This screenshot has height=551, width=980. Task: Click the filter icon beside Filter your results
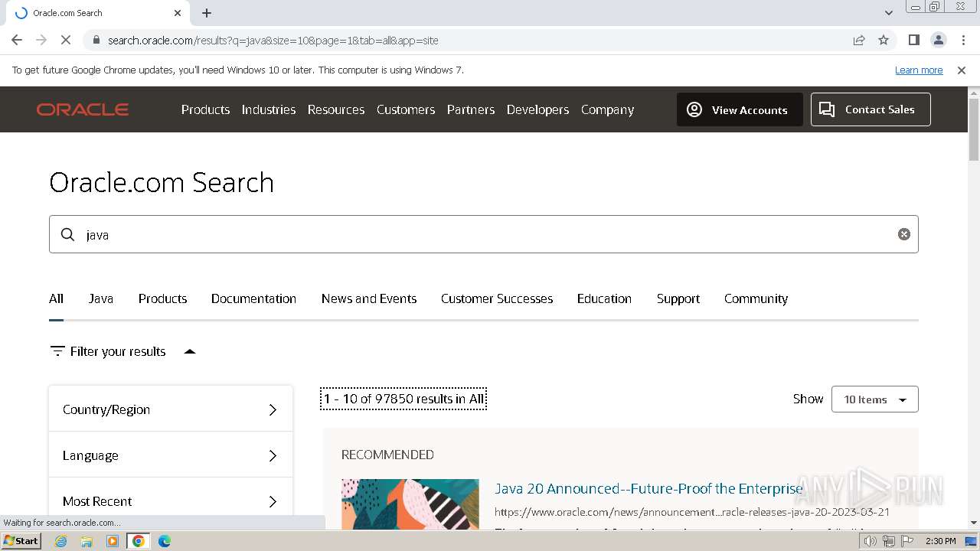[x=57, y=351]
